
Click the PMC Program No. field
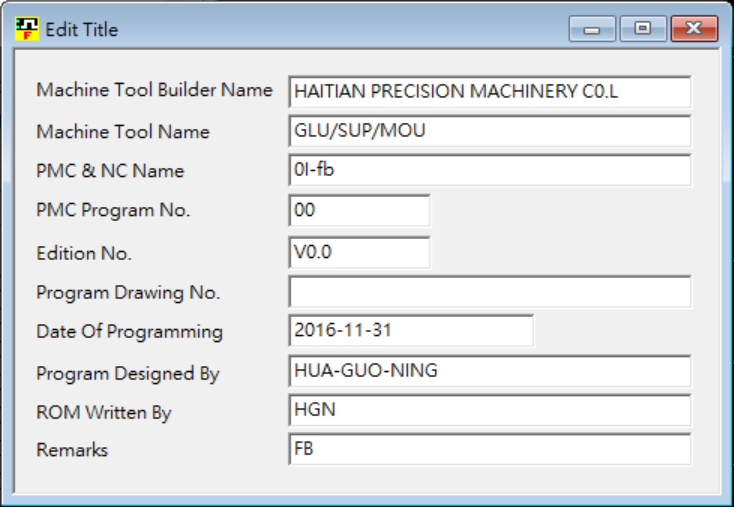(x=359, y=211)
